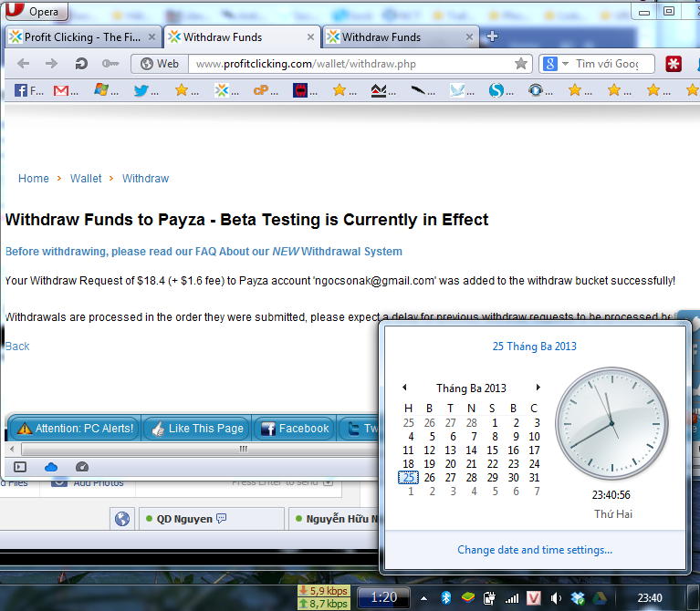Image resolution: width=700 pixels, height=611 pixels.
Task: Click the red V tray icon
Action: (534, 598)
